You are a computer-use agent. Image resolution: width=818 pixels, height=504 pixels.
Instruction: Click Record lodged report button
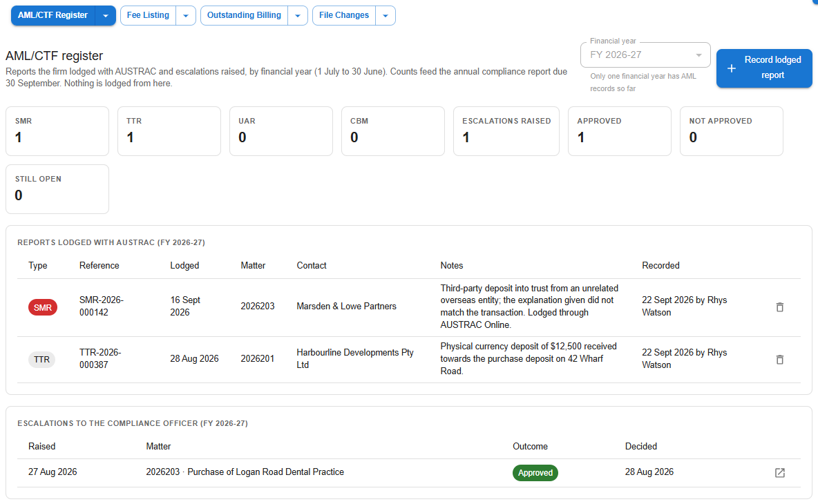(x=763, y=68)
